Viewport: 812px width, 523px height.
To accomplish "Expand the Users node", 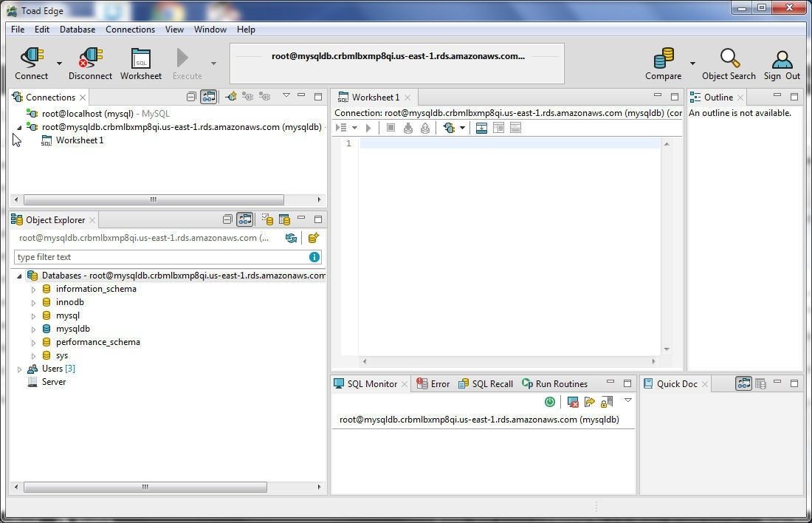I will [x=20, y=369].
